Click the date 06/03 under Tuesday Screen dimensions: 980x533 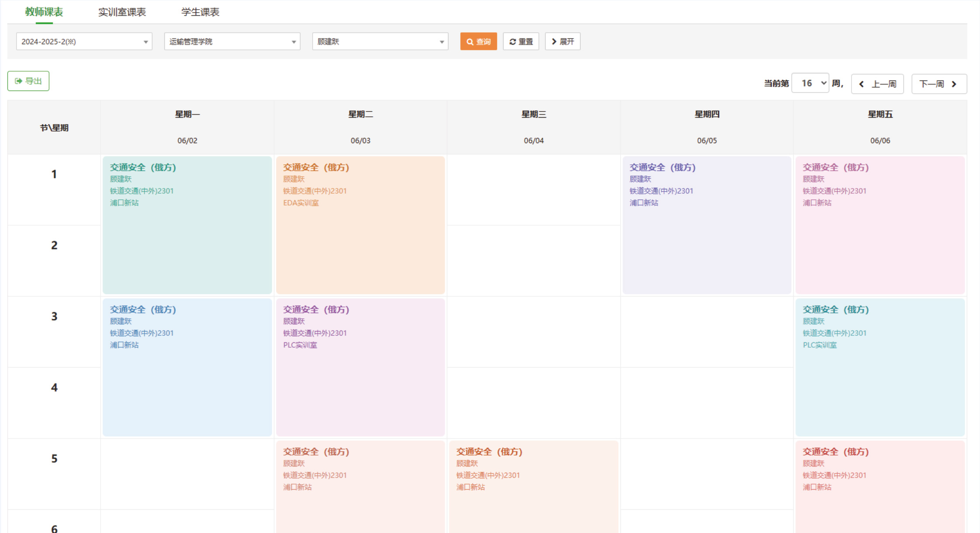361,140
